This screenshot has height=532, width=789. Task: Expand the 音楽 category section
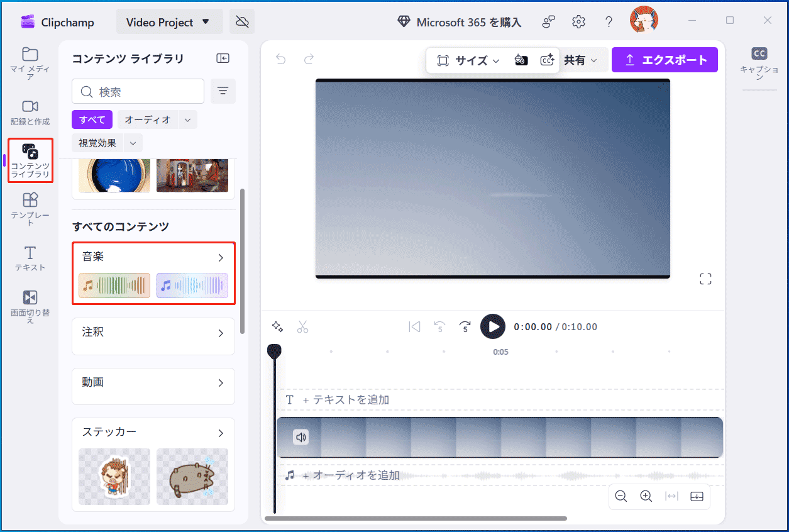pyautogui.click(x=220, y=257)
